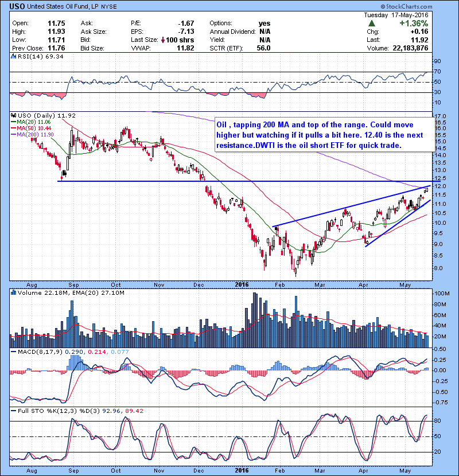The width and height of the screenshot is (459, 476).
Task: Click the Nov label under price chart
Action: 159,285
